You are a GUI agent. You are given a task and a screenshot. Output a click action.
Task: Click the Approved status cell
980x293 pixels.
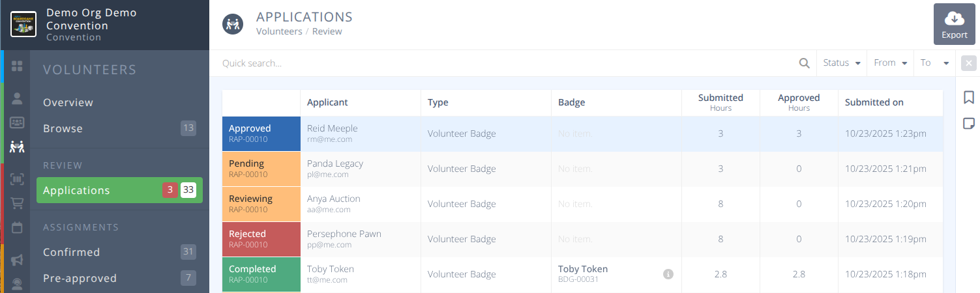261,134
